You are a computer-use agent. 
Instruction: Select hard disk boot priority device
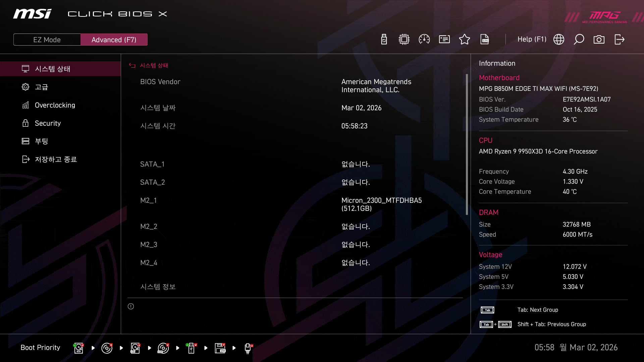pyautogui.click(x=78, y=348)
